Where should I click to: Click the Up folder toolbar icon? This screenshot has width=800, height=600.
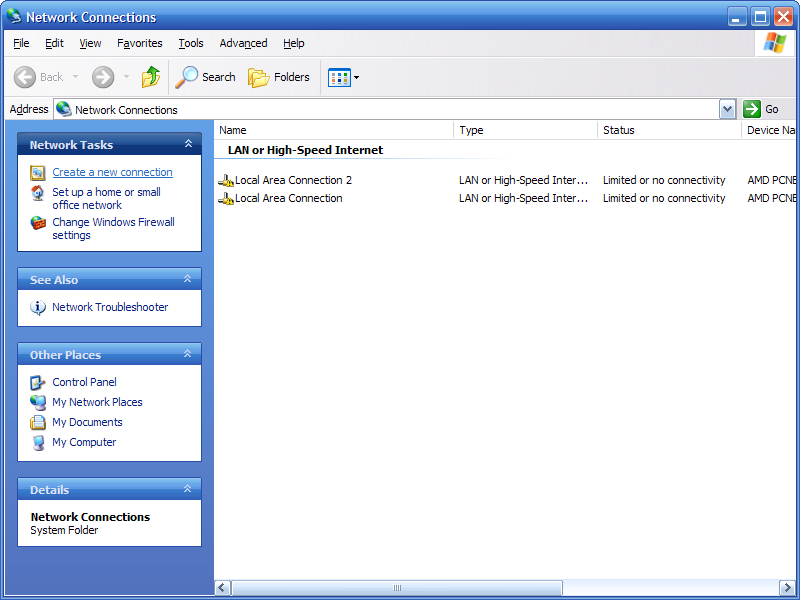pyautogui.click(x=151, y=77)
